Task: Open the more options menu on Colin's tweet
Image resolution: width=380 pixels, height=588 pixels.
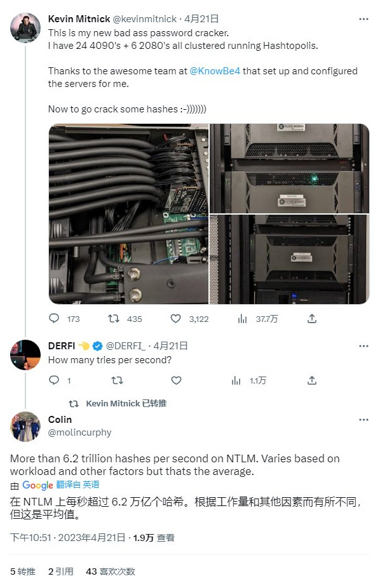Action: [x=363, y=419]
